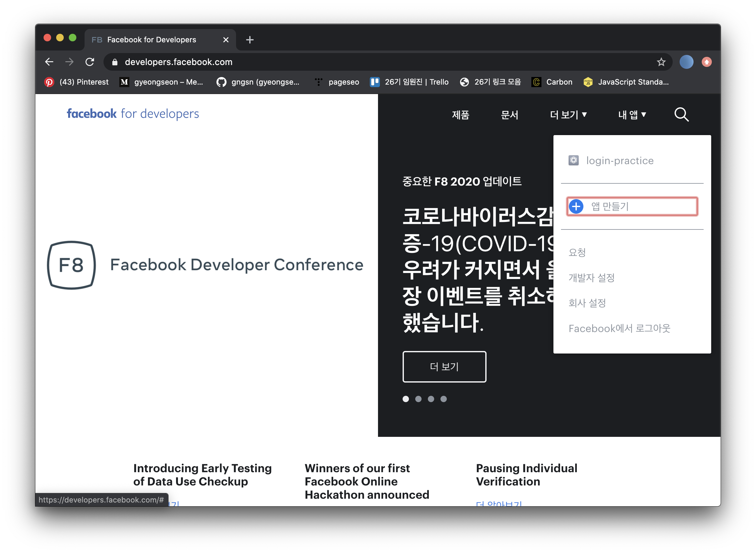Image resolution: width=756 pixels, height=553 pixels.
Task: Select the fourth carousel dot
Action: coord(443,399)
